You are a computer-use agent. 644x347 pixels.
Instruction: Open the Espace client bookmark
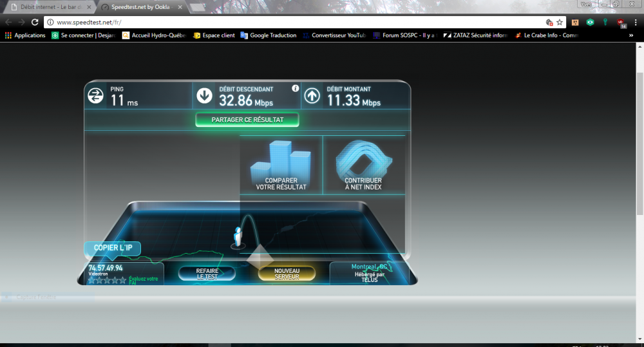[x=214, y=35]
